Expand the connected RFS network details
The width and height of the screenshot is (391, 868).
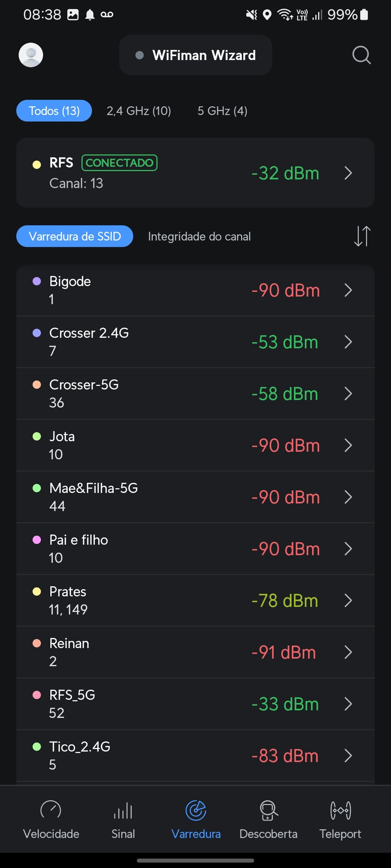click(348, 173)
